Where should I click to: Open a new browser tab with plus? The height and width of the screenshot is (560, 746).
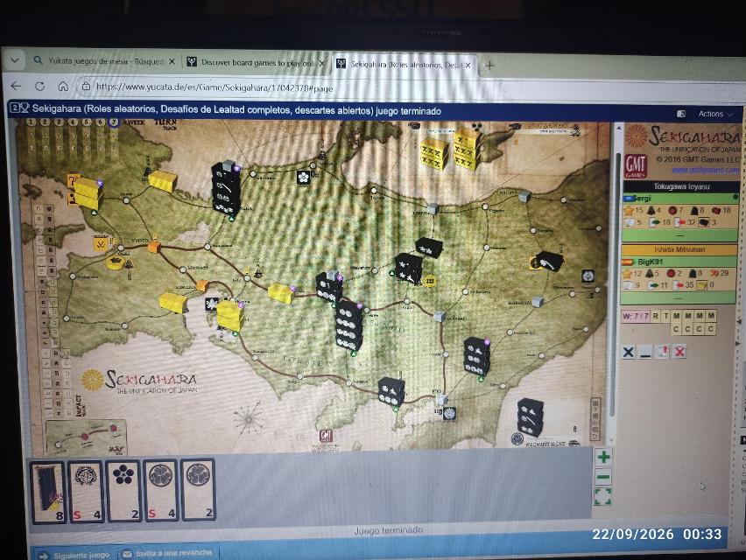tap(489, 65)
